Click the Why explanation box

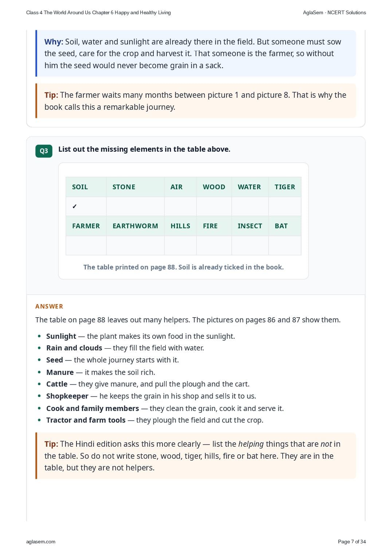click(196, 54)
